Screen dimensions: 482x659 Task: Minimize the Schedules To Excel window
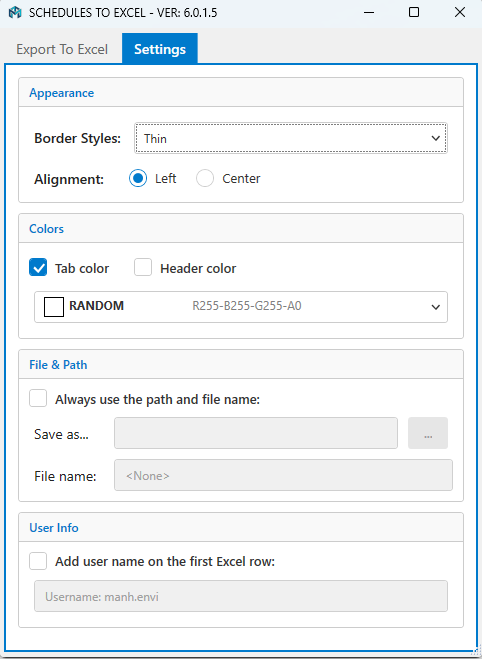click(x=369, y=13)
